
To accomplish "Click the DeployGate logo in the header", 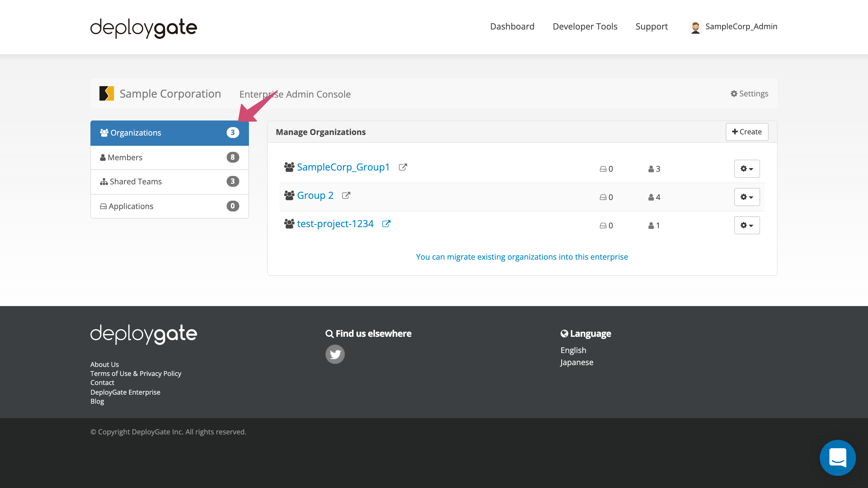I will [143, 28].
